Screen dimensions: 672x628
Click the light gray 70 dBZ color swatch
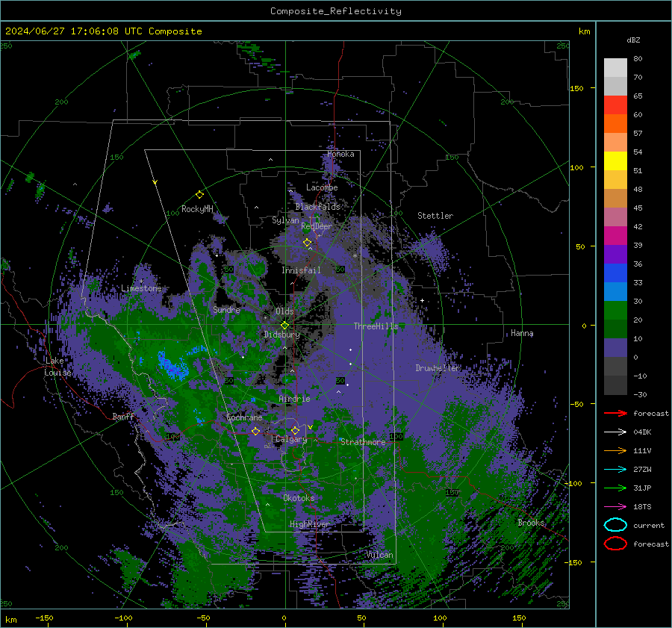(x=615, y=86)
